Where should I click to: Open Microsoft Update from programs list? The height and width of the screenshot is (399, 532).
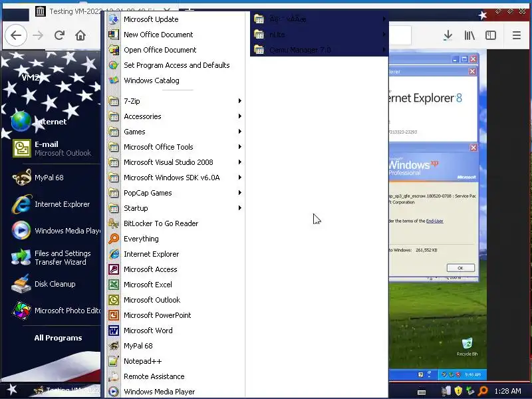(175, 19)
